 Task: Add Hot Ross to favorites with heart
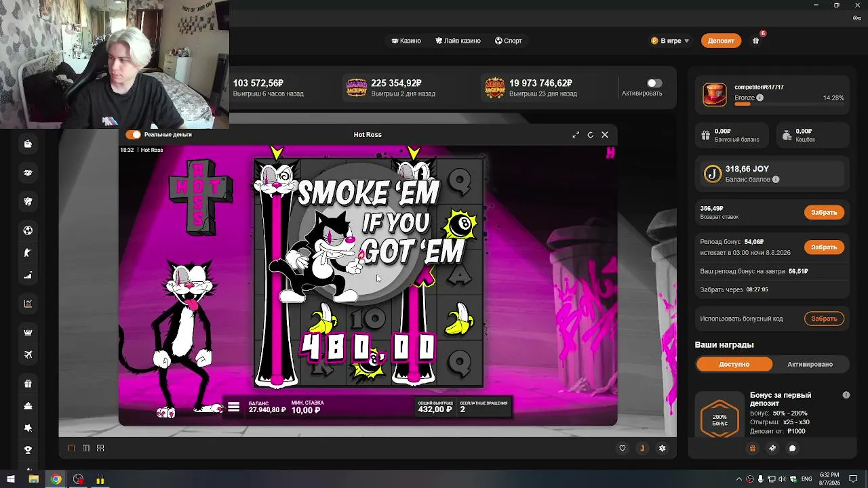(623, 448)
